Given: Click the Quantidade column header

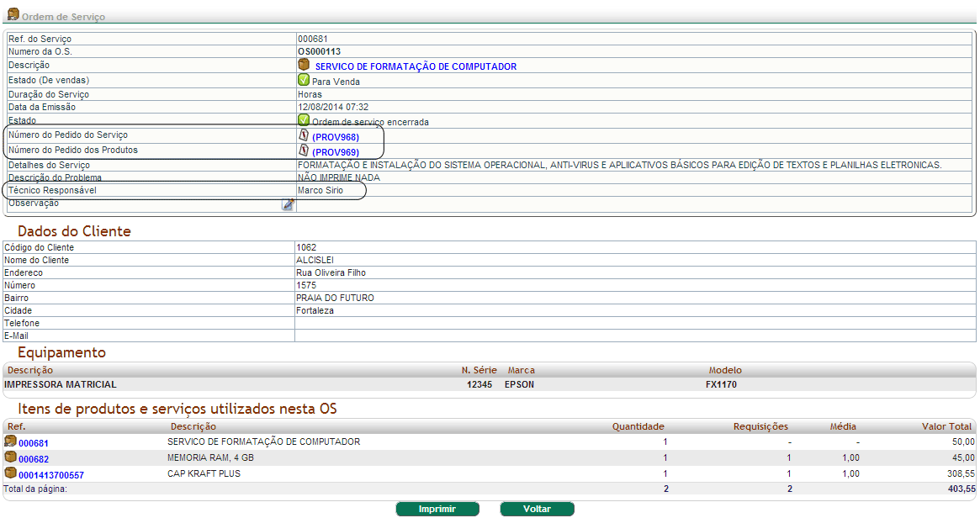Looking at the screenshot, I should point(638,426).
